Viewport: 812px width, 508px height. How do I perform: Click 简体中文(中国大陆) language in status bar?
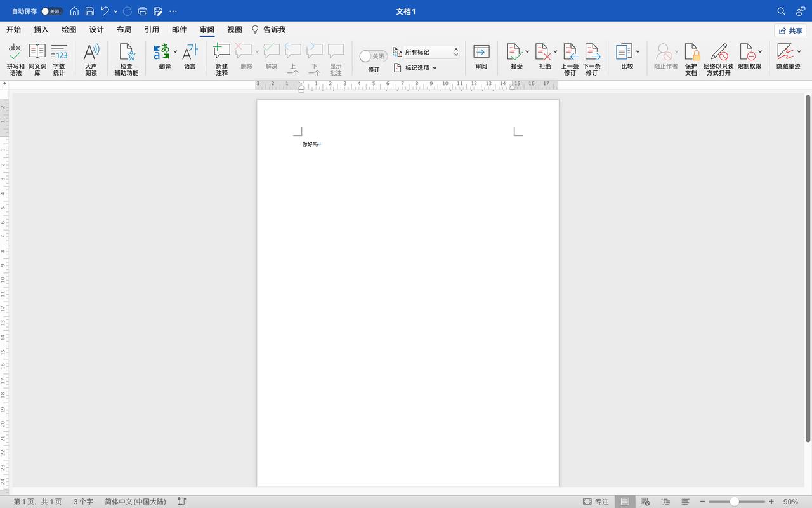click(x=135, y=502)
